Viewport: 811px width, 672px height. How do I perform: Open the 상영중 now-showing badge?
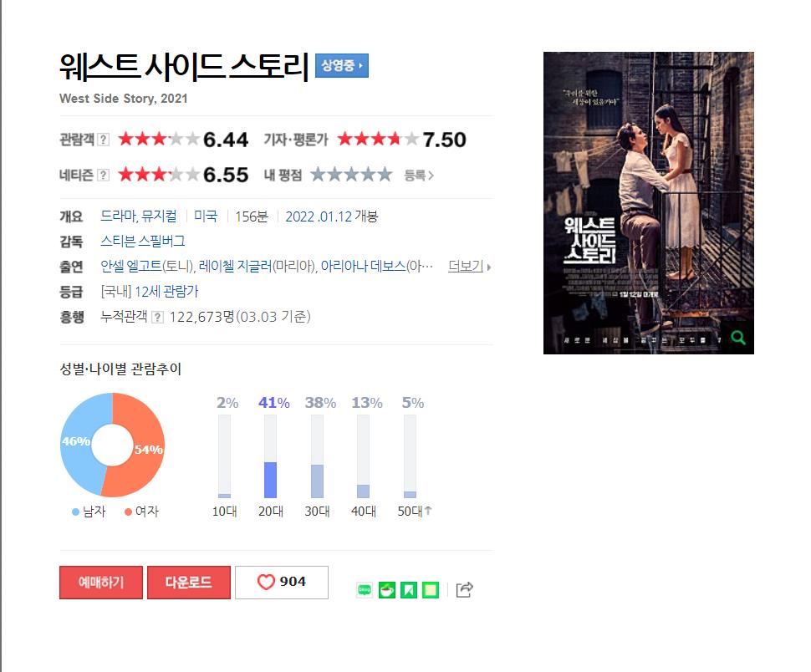click(x=342, y=66)
